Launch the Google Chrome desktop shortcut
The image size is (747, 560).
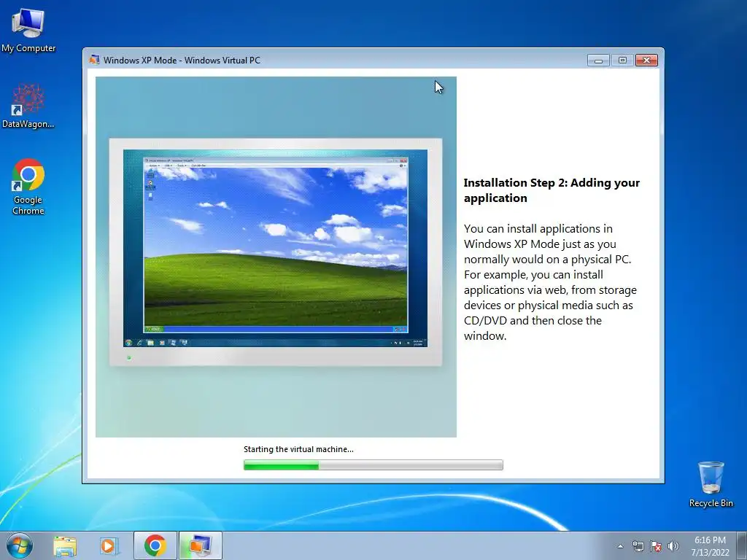point(28,187)
